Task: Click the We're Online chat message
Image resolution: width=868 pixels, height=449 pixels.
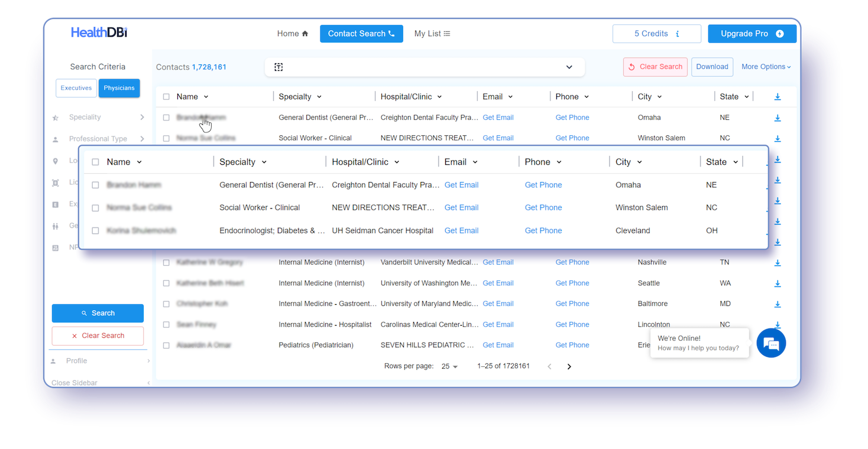Action: 699,343
